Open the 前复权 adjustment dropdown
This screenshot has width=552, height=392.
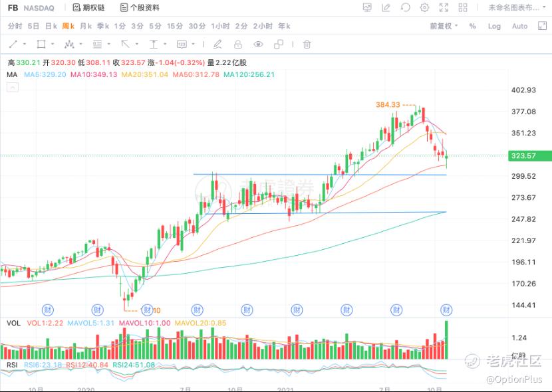pos(444,26)
